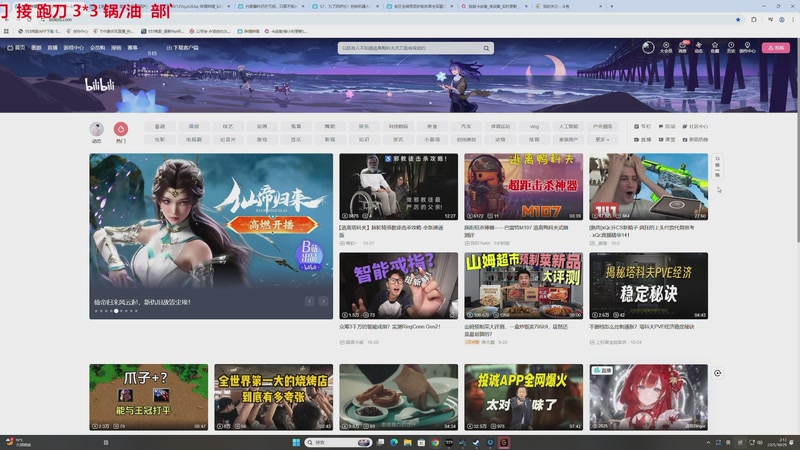Open 活动 icon link
This screenshot has height=450, width=800.
[x=667, y=126]
